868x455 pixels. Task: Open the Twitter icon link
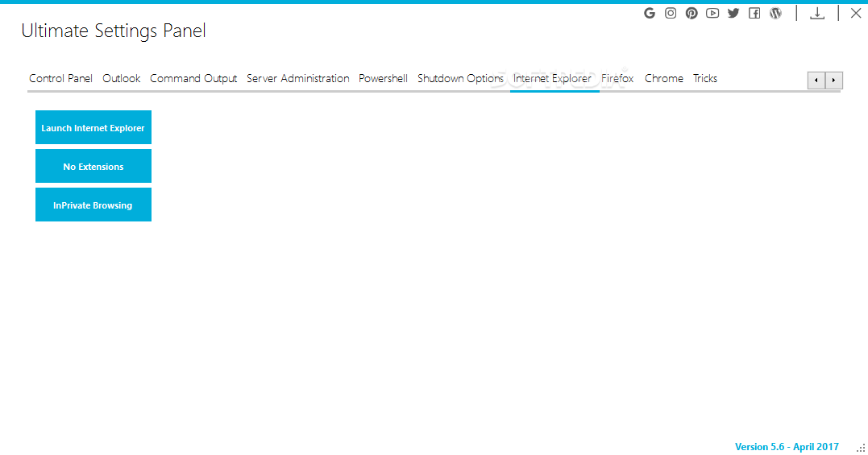point(733,13)
